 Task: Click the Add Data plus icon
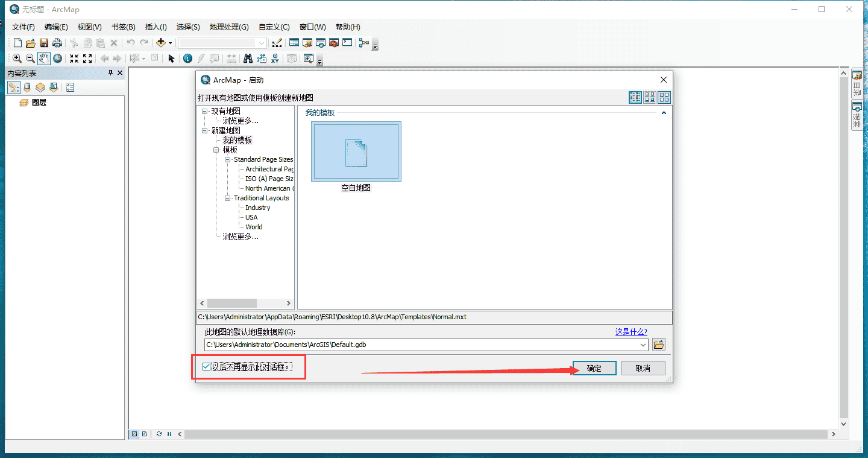point(160,43)
